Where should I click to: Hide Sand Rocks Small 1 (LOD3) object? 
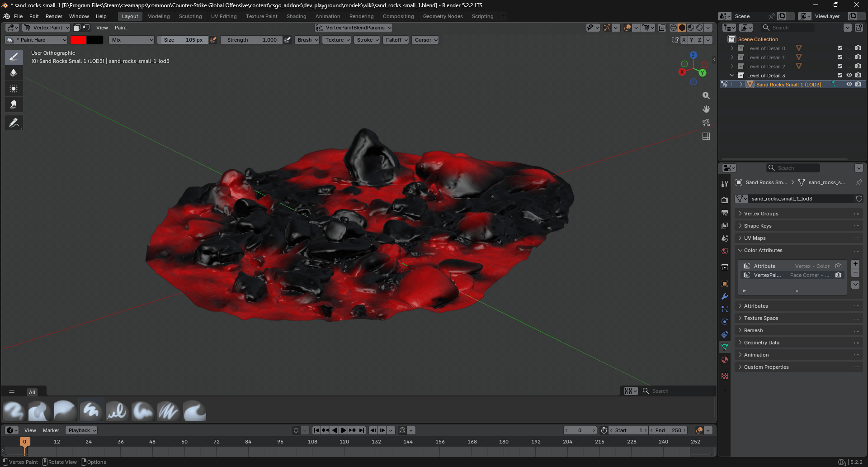pos(849,84)
